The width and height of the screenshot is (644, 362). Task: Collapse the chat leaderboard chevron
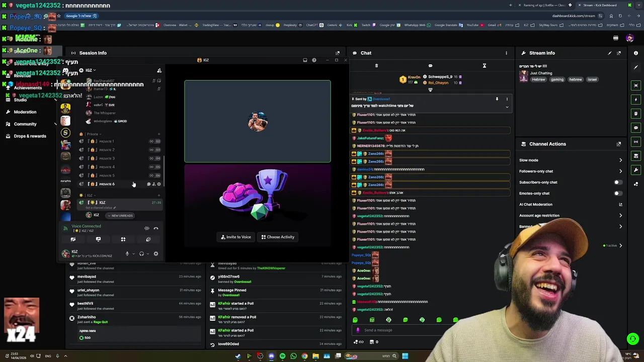(x=430, y=90)
